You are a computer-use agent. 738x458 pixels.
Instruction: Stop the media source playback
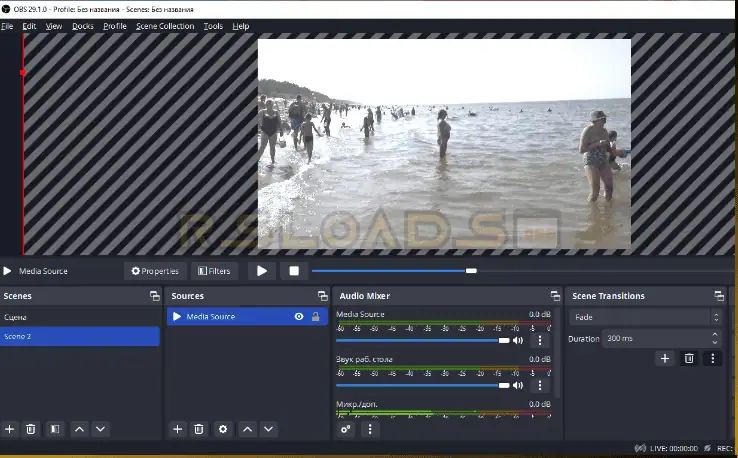pyautogui.click(x=294, y=271)
